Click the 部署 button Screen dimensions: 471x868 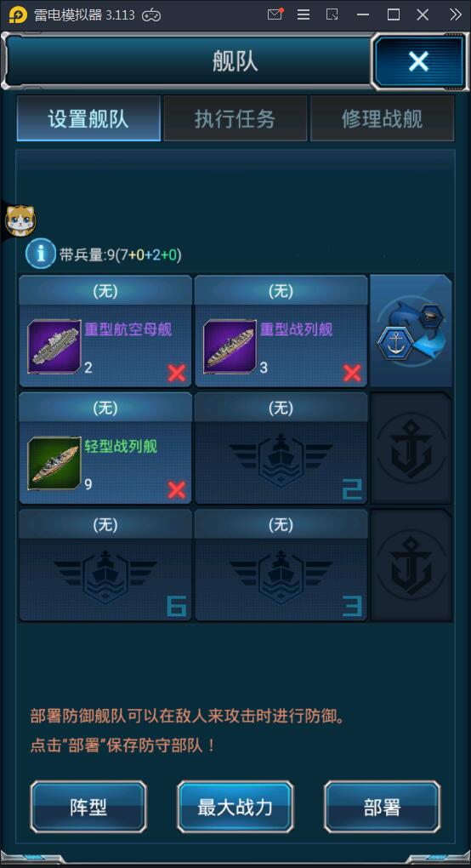click(382, 807)
